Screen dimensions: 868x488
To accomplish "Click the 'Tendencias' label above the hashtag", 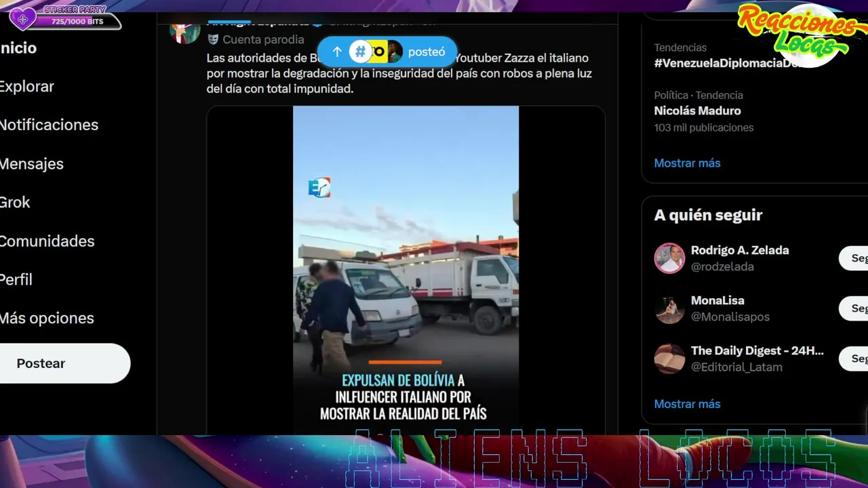I will 680,47.
